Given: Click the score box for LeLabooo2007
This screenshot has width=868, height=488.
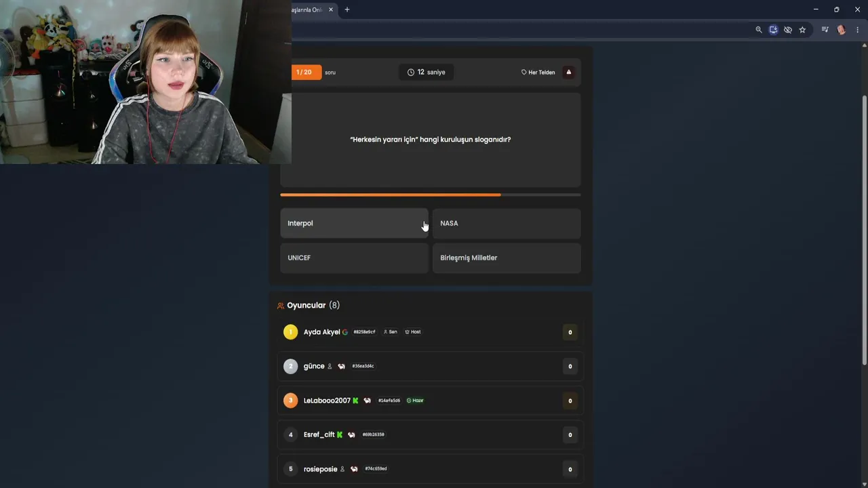Looking at the screenshot, I should (x=570, y=401).
